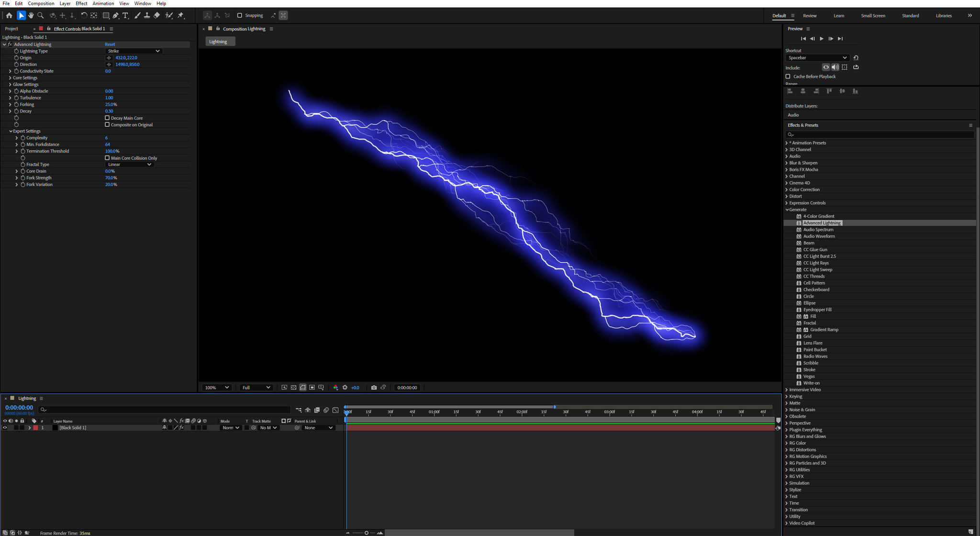
Task: Open the Composition menu
Action: (x=41, y=3)
